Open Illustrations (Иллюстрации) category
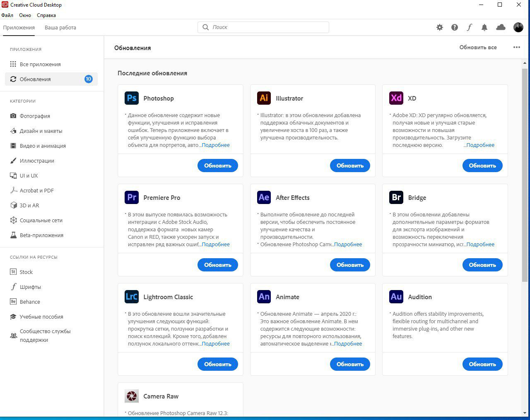530x420 pixels. [x=51, y=161]
